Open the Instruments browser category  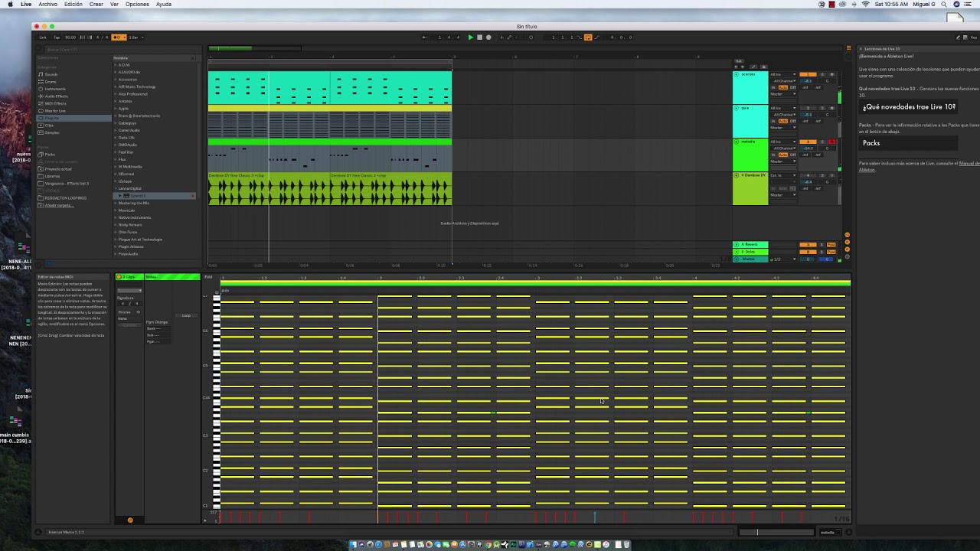(55, 89)
